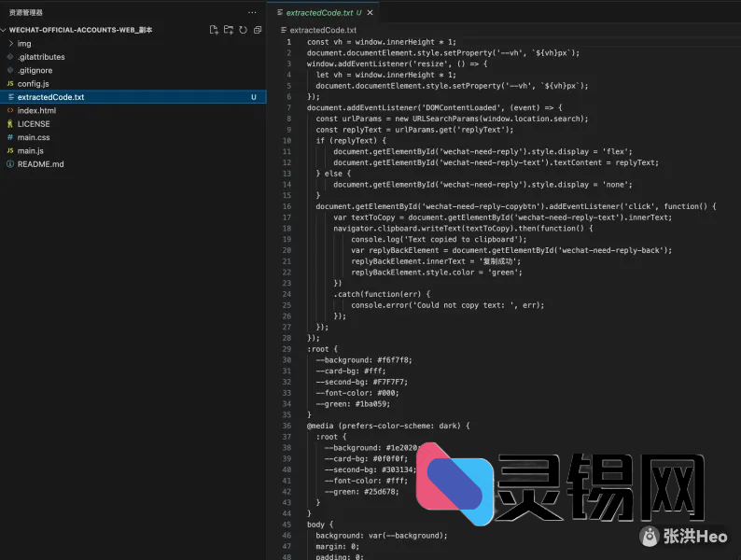Click the JS icon beside config.js
741x560 pixels.
click(10, 84)
